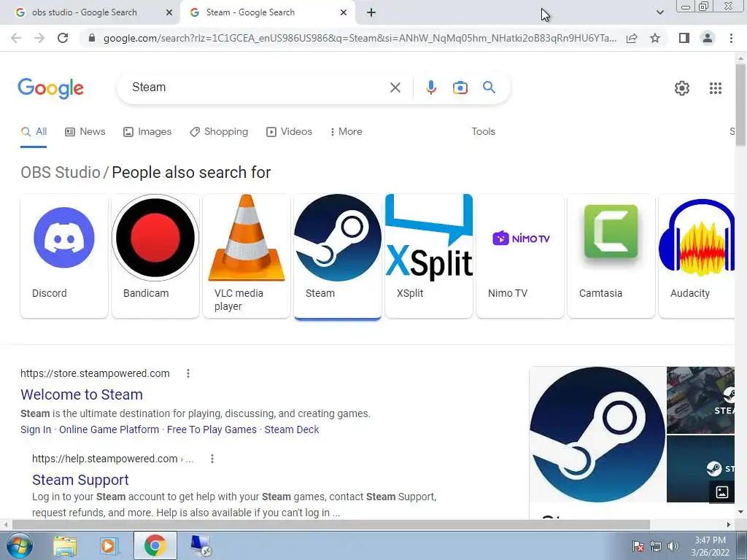
Task: Open Chrome's three-dot menu
Action: 731,38
